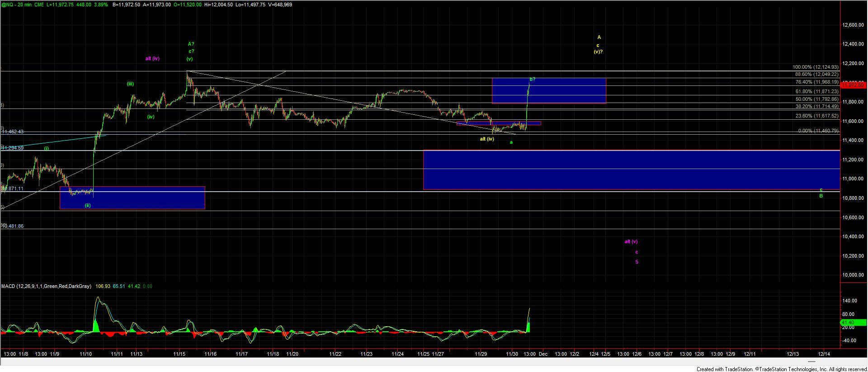Click the 12/14 date on time axis
This screenshot has height=372, width=868.
tap(824, 354)
